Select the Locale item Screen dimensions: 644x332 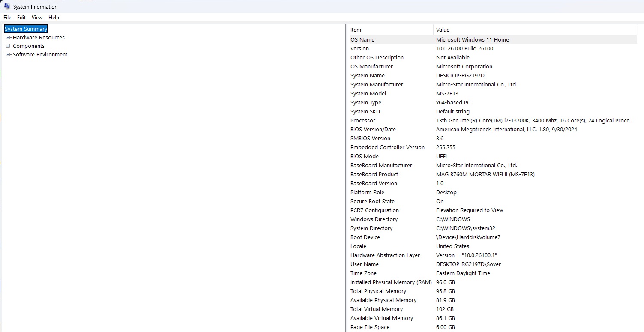coord(358,246)
